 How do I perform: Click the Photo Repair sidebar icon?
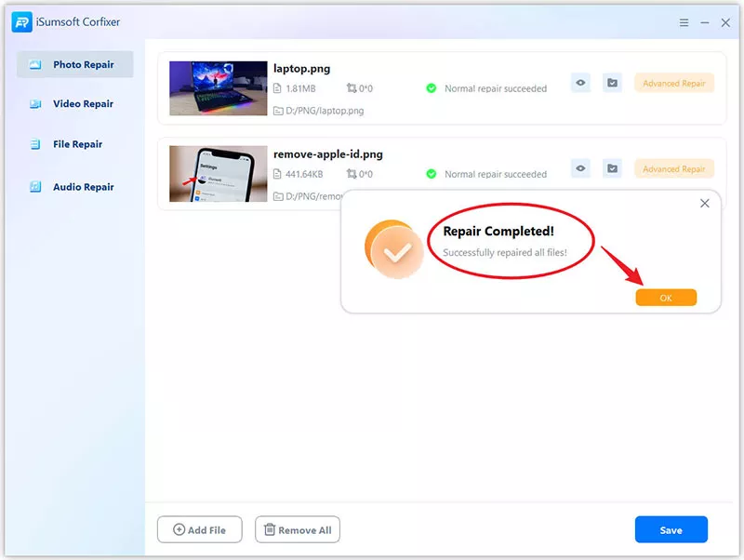tap(35, 64)
